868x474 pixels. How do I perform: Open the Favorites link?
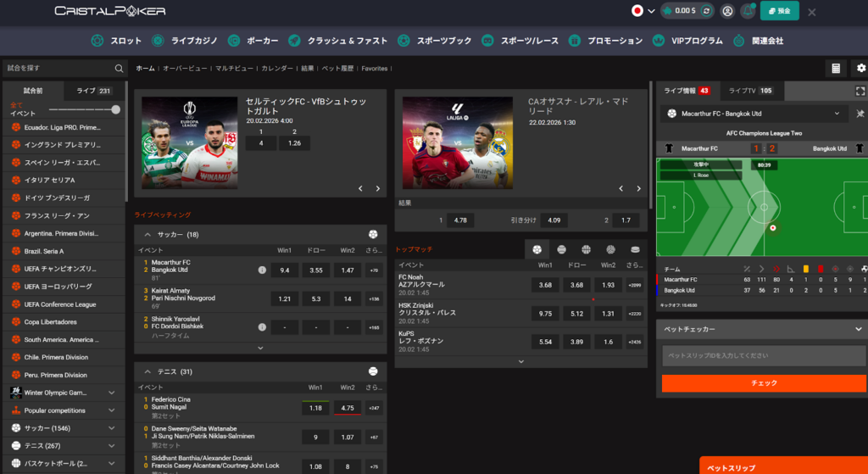point(374,69)
